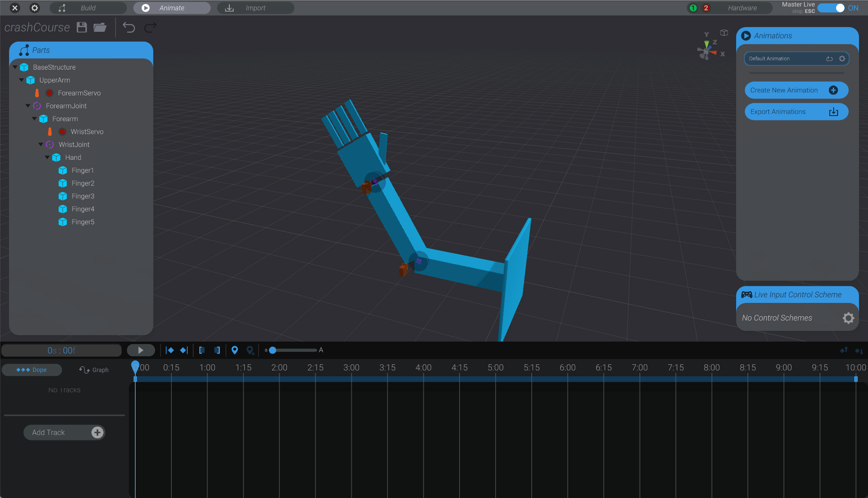Switch the timeline to Graph mode
The width and height of the screenshot is (868, 498).
coord(94,370)
